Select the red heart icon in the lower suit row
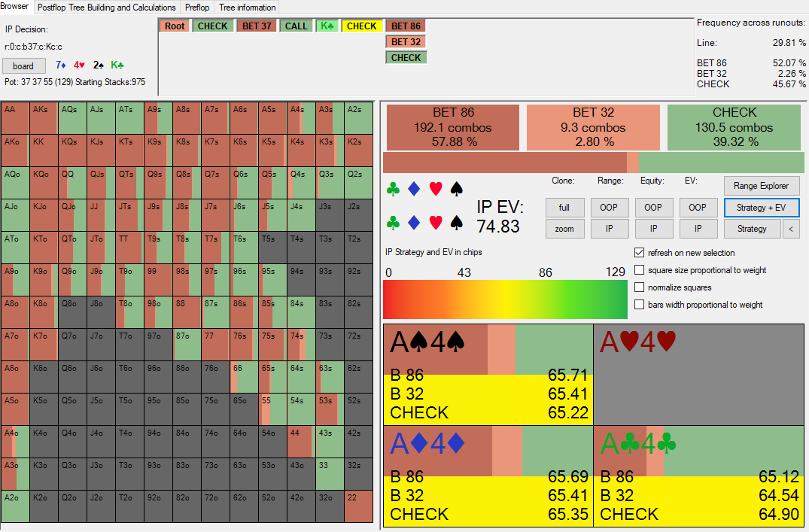This screenshot has width=809, height=532. tap(435, 223)
